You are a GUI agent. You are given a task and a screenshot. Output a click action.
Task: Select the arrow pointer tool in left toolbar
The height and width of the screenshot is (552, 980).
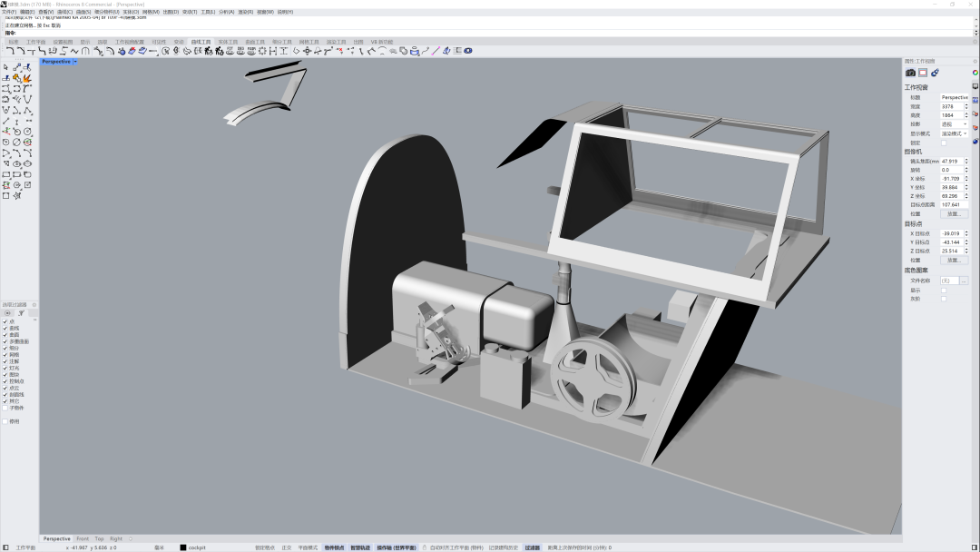click(x=5, y=67)
